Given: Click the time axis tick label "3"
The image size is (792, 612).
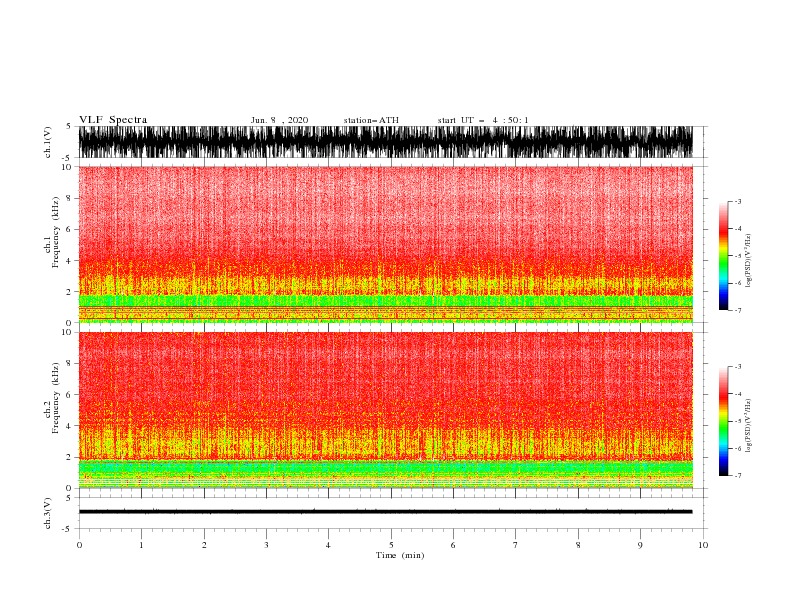Looking at the screenshot, I should tap(266, 545).
